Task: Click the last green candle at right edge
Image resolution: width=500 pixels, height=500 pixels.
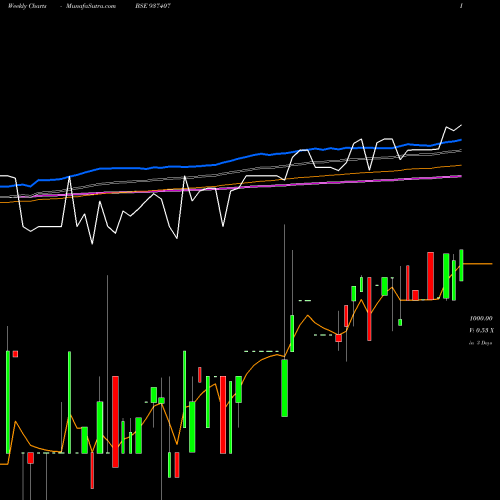Action: tap(461, 265)
